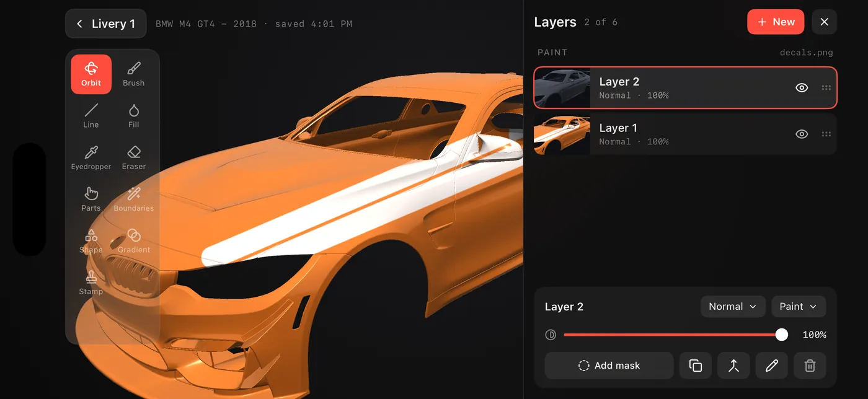This screenshot has height=399, width=868.
Task: Click the Layer 2 title in properties
Action: click(564, 307)
